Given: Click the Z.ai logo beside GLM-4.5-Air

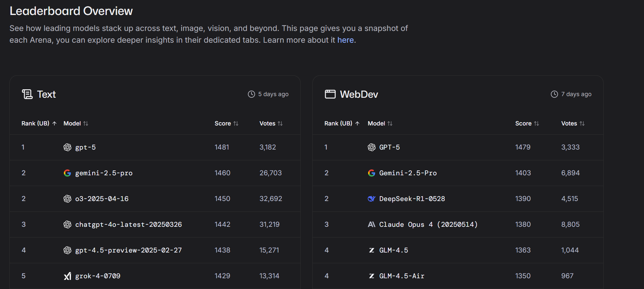Looking at the screenshot, I should (371, 276).
